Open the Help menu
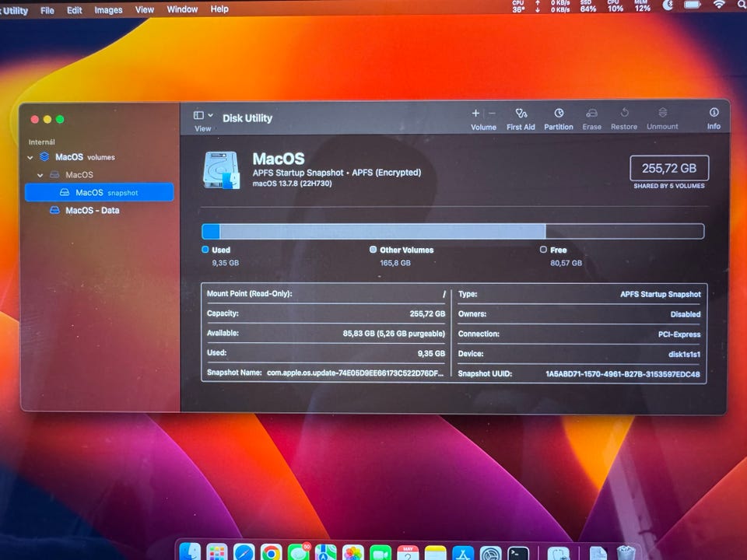Screen dimensions: 747x560 (219, 9)
